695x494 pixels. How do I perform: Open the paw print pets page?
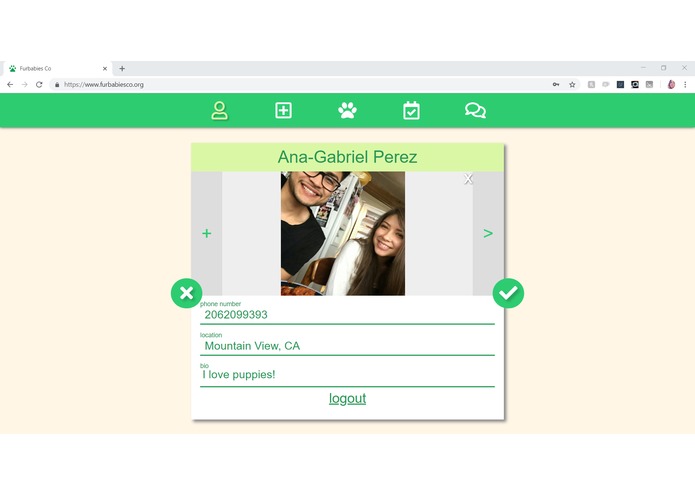348,110
